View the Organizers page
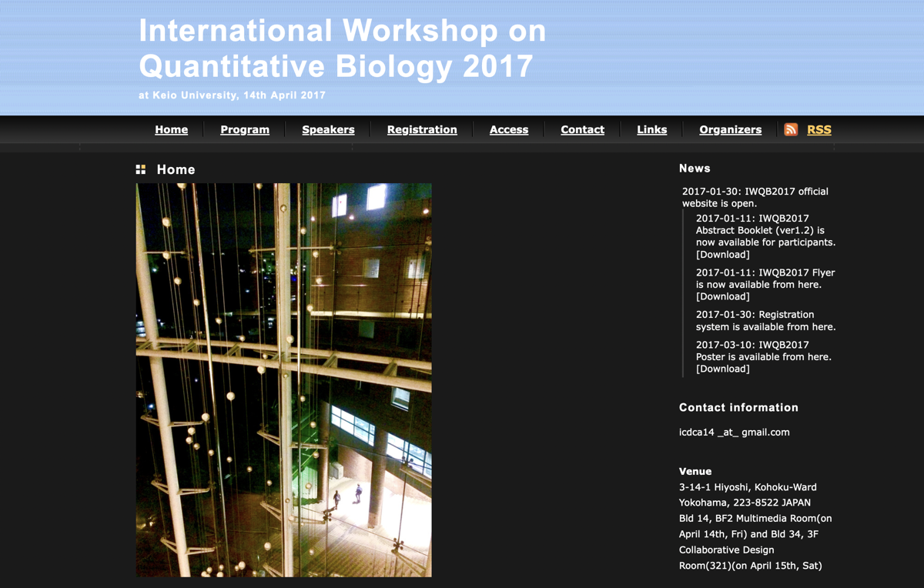This screenshot has width=924, height=588. [x=730, y=129]
